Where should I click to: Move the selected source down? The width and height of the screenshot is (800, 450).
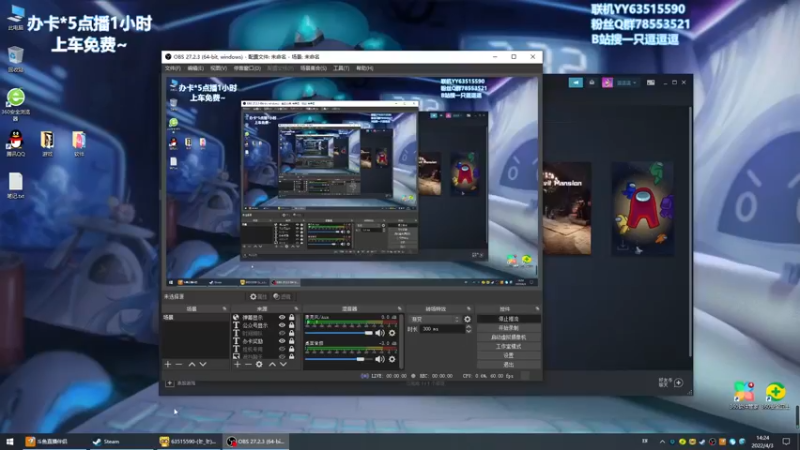pyautogui.click(x=283, y=364)
